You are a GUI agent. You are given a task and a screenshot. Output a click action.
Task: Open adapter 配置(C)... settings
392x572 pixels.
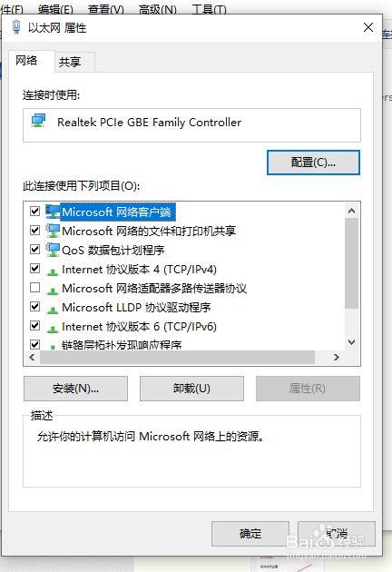pos(313,163)
